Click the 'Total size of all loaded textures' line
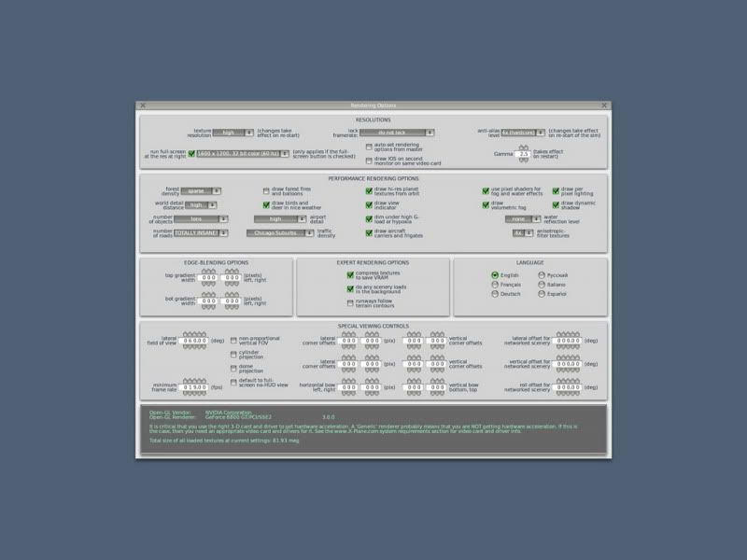The width and height of the screenshot is (747, 560). click(x=224, y=441)
